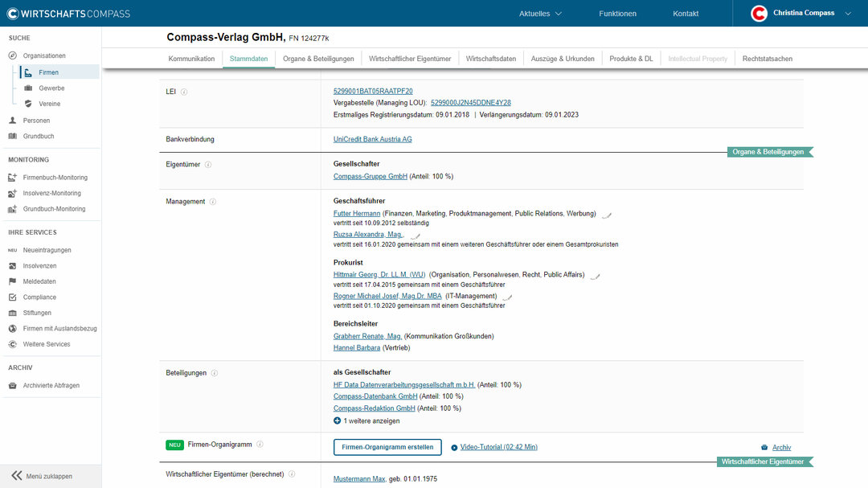This screenshot has width=868, height=488.
Task: Open Grabherr Renate's profile link
Action: [x=367, y=336]
